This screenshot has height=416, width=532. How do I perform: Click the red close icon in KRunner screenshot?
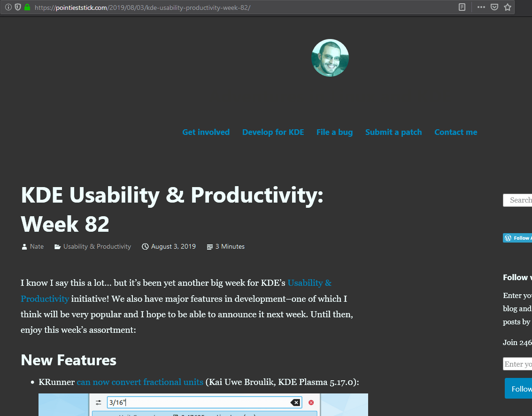coord(311,403)
